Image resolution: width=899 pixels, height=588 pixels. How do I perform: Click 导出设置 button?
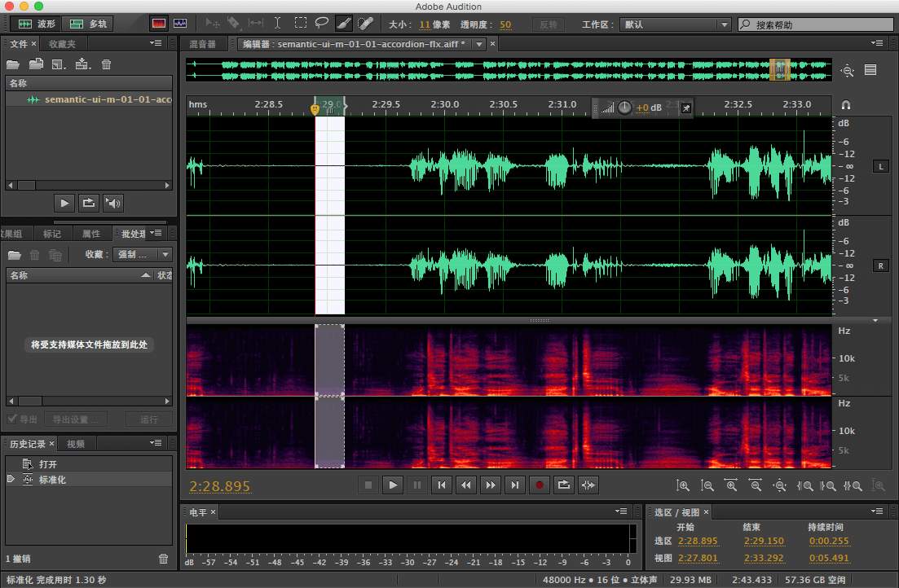(x=76, y=419)
